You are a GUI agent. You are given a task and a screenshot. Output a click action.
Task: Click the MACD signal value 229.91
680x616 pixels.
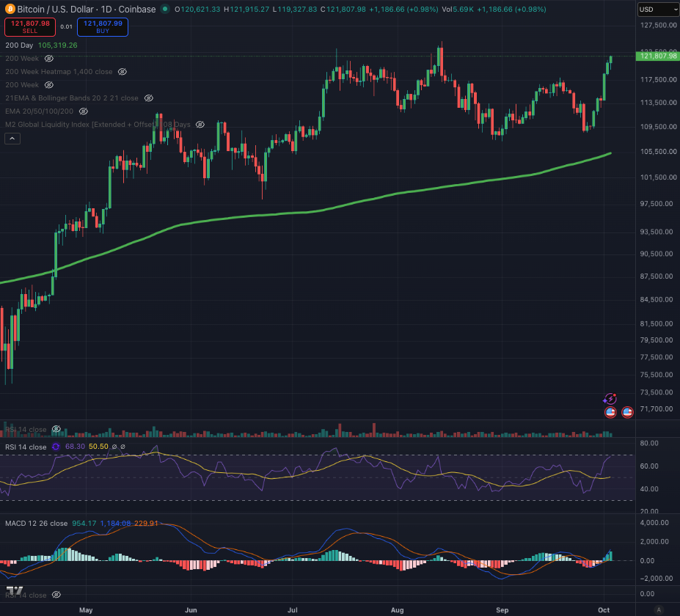coord(146,523)
